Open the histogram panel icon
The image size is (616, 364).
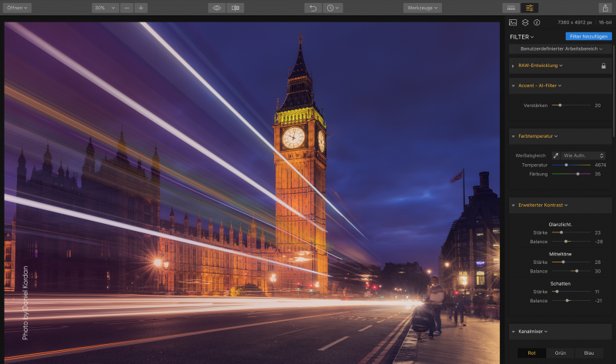pyautogui.click(x=514, y=22)
